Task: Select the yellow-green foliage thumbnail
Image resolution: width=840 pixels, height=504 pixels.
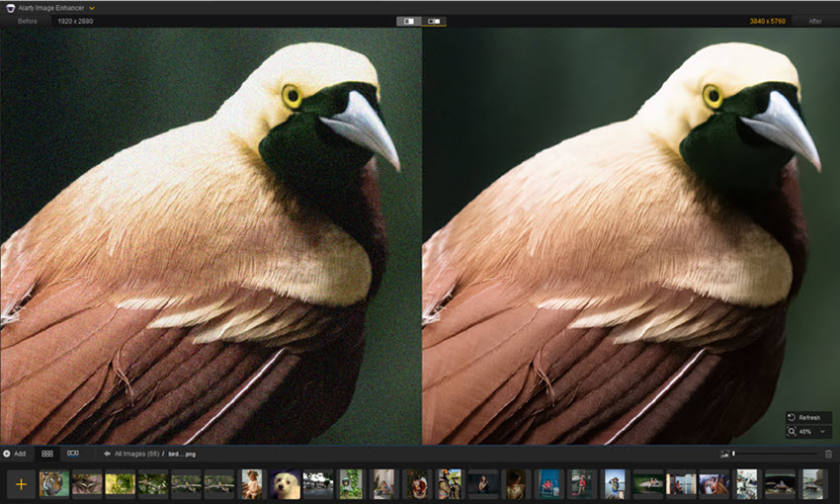Action: point(120,484)
